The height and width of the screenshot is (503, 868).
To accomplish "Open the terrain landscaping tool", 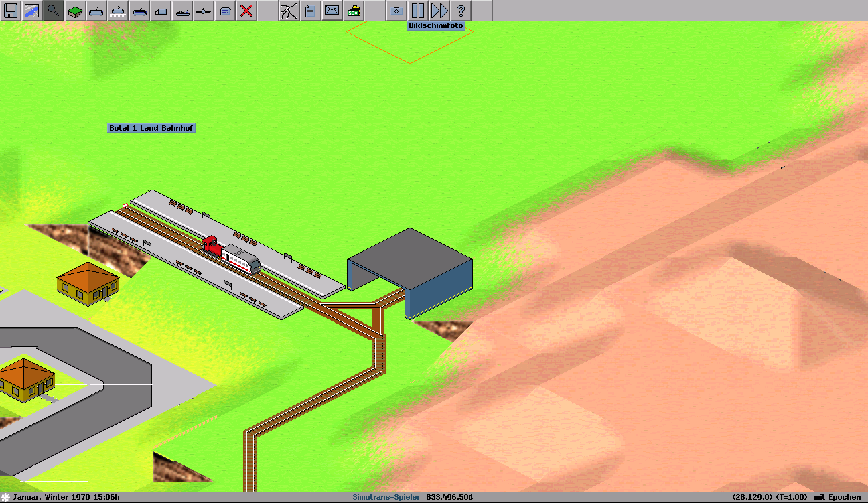I will [x=75, y=11].
